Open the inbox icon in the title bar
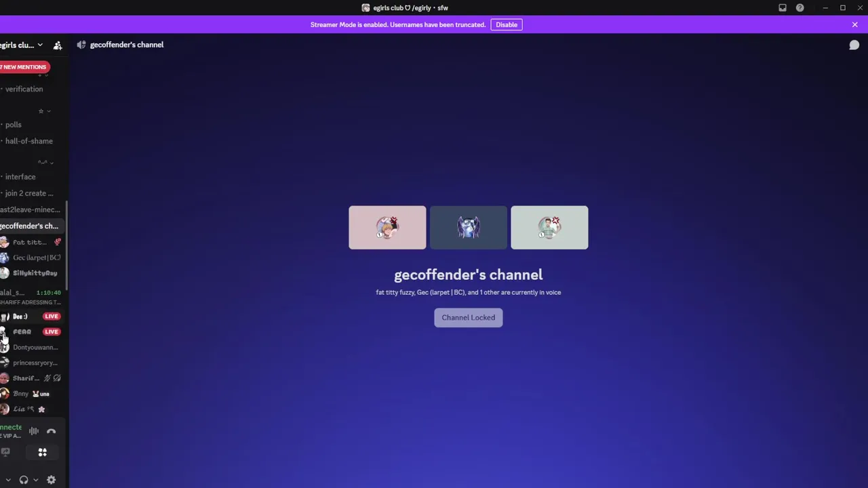Viewport: 868px width, 488px height. click(783, 7)
